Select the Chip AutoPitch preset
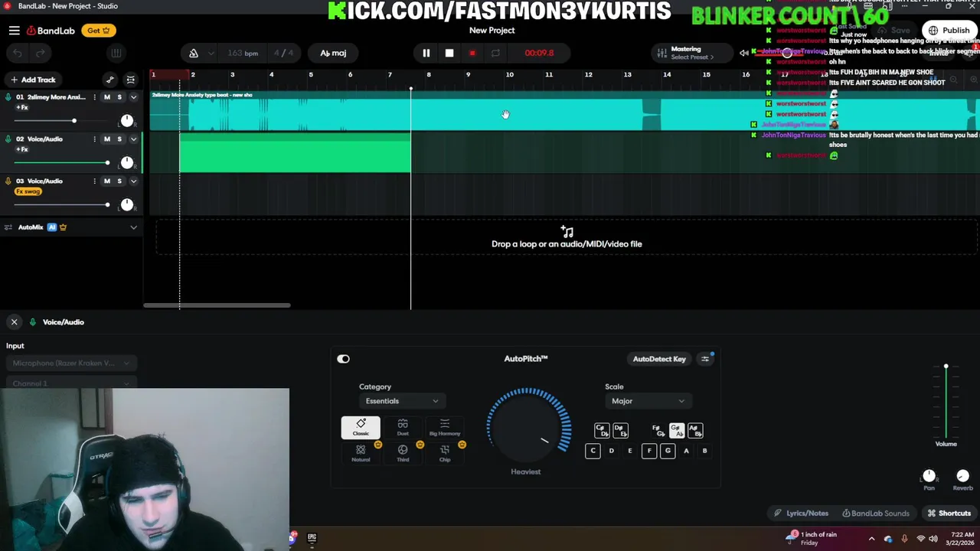This screenshot has width=980, height=551. (445, 453)
